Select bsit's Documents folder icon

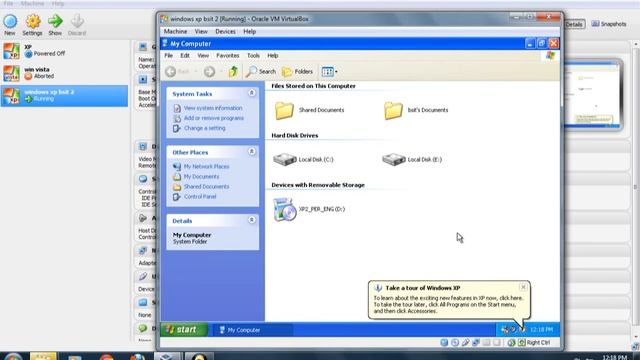click(x=393, y=110)
